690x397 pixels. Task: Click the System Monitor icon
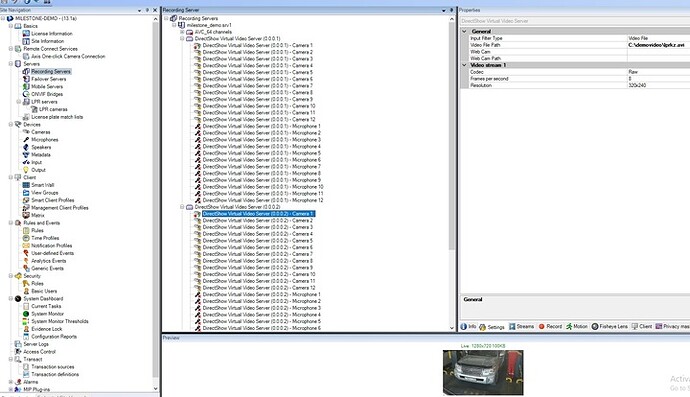(x=26, y=314)
